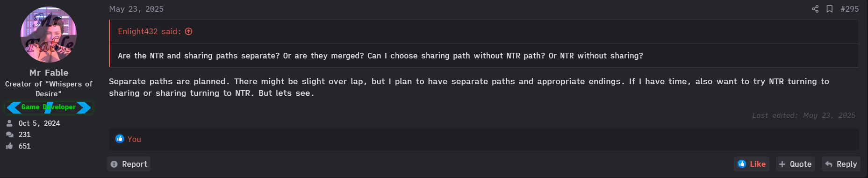Image resolution: width=868 pixels, height=178 pixels.
Task: Open Mr Fable username profile link
Action: (49, 72)
